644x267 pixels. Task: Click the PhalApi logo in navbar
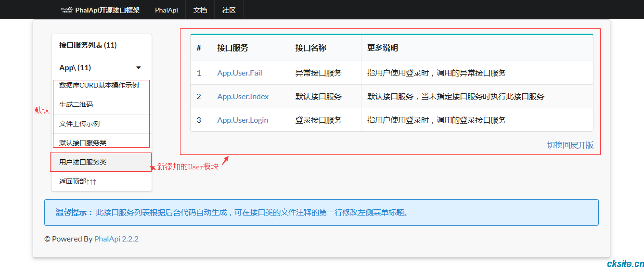(x=67, y=10)
